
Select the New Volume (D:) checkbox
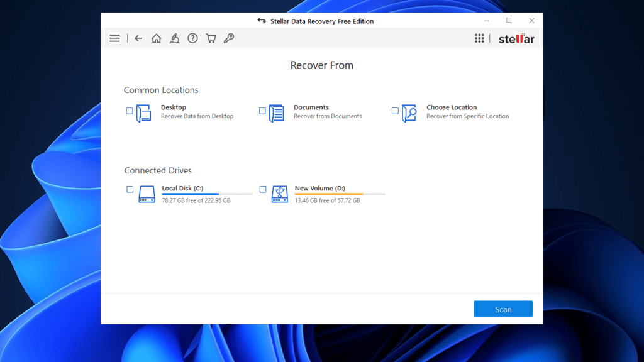263,189
